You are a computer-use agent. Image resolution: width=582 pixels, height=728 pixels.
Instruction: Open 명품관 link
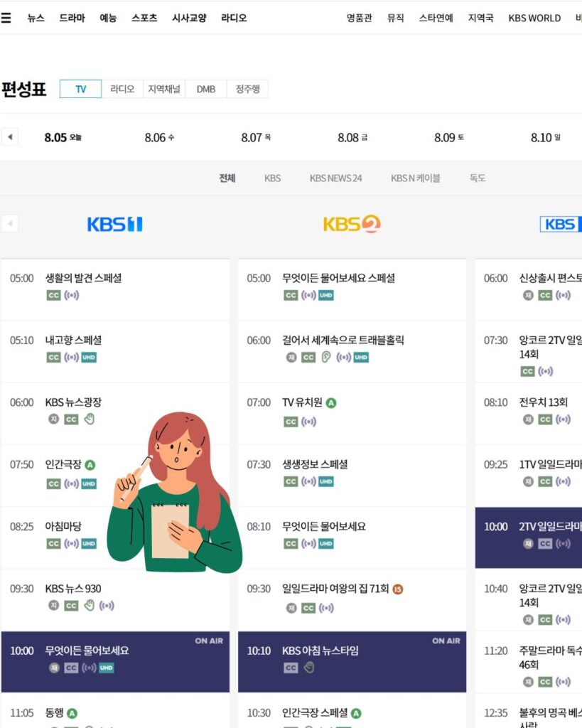pyautogui.click(x=360, y=18)
